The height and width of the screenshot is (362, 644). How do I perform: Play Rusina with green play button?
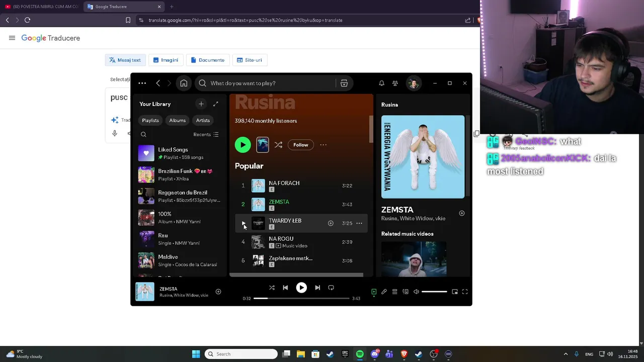243,145
